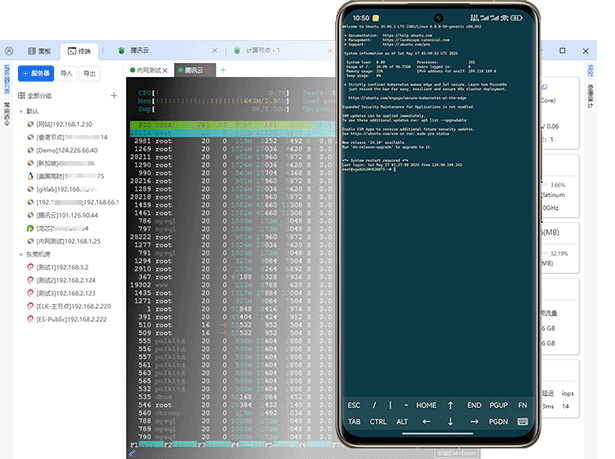This screenshot has height=459, width=615.
Task: Click the blue add 服务器 button
Action: [x=36, y=73]
